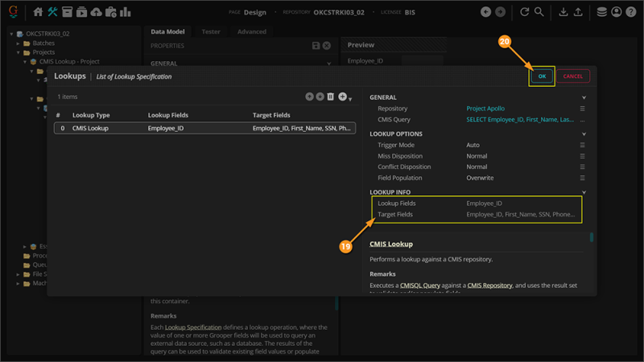
Task: Open Field Population options menu
Action: tap(582, 178)
